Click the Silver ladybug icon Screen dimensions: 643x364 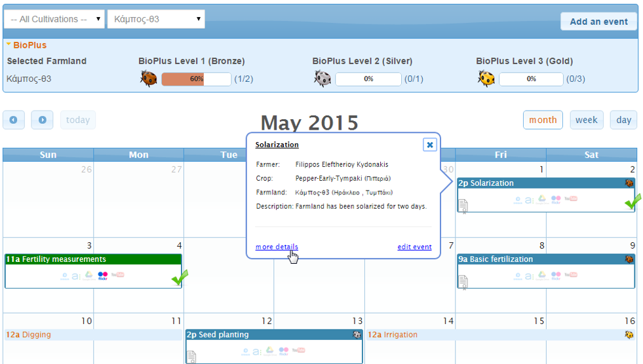click(x=322, y=78)
